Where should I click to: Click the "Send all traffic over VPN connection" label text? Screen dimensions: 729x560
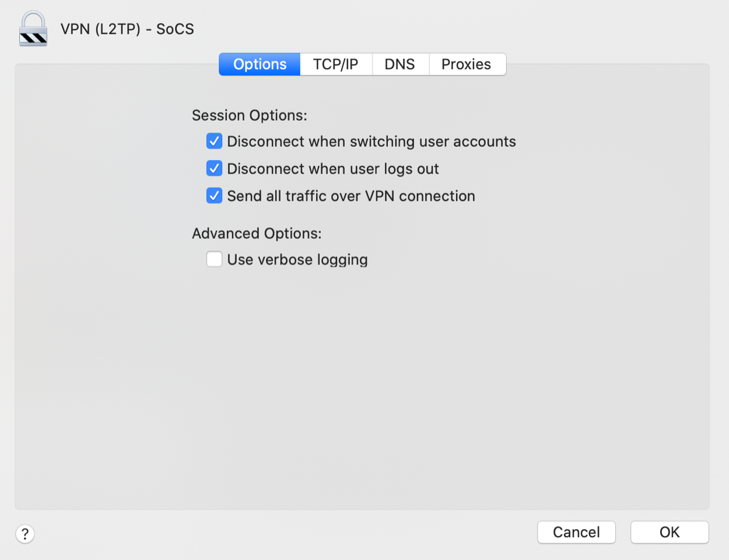[351, 196]
